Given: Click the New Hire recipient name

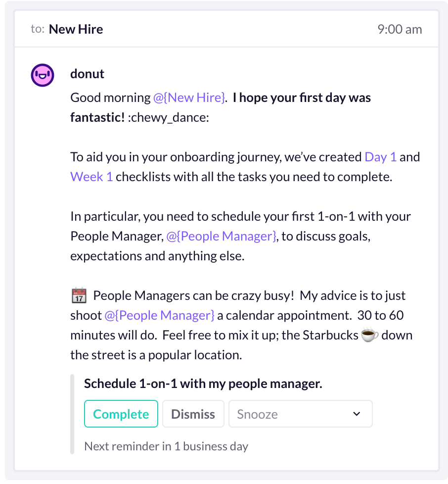Looking at the screenshot, I should point(76,29).
